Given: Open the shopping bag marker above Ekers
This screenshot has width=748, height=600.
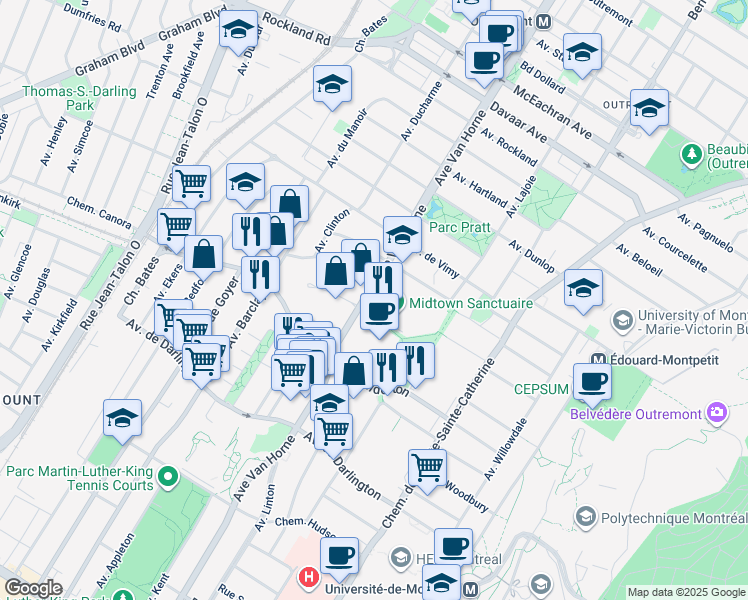Looking at the screenshot, I should [x=203, y=255].
